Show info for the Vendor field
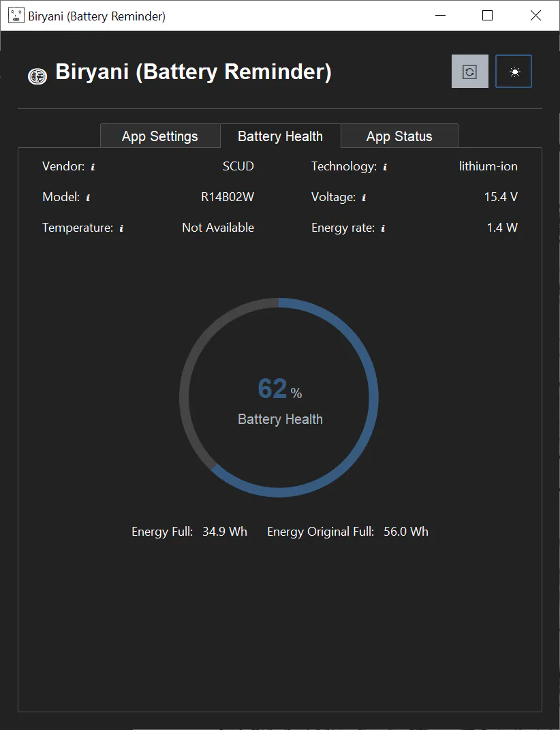Screen dimensions: 560x730 [x=93, y=167]
